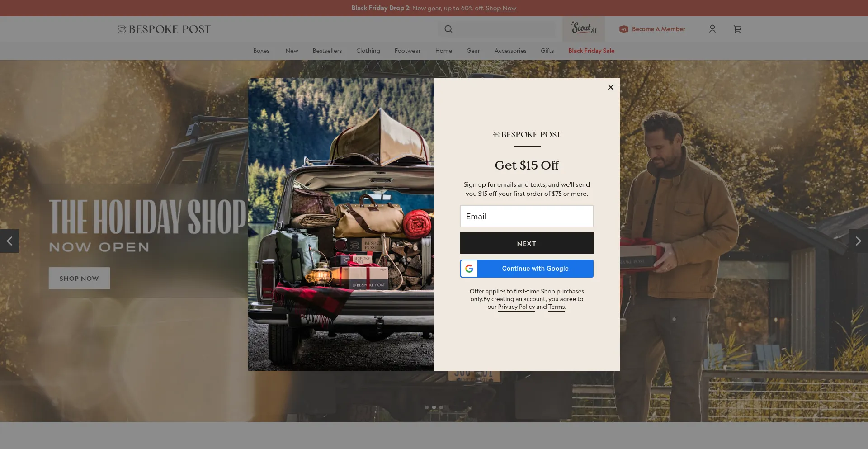The image size is (868, 449).
Task: Continue with Google sign-in
Action: tap(527, 269)
